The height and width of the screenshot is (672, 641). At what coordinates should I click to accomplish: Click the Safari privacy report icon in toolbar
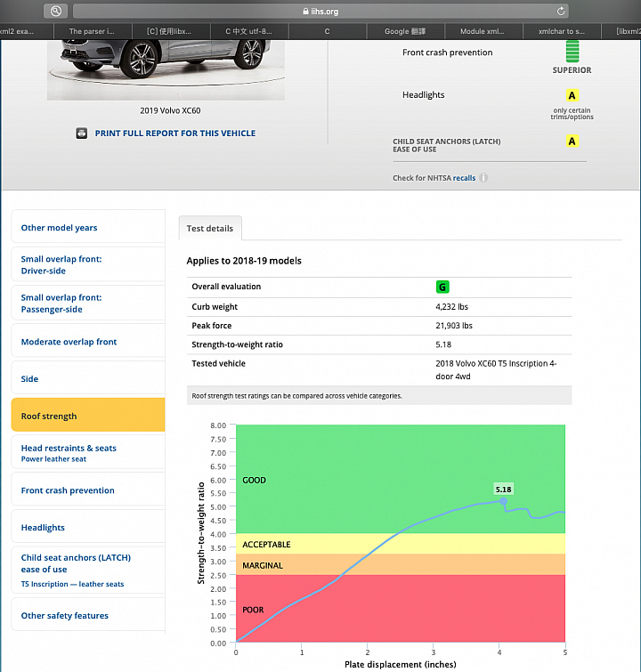click(x=56, y=12)
